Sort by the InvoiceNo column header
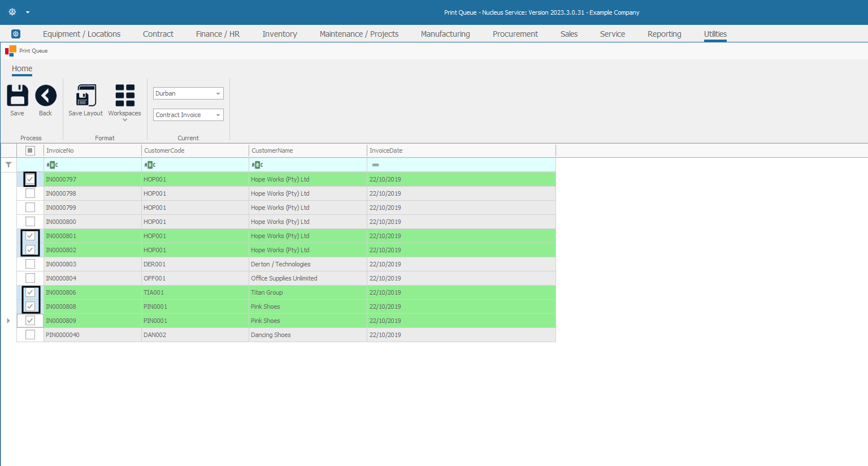Image resolution: width=868 pixels, height=466 pixels. coord(93,150)
